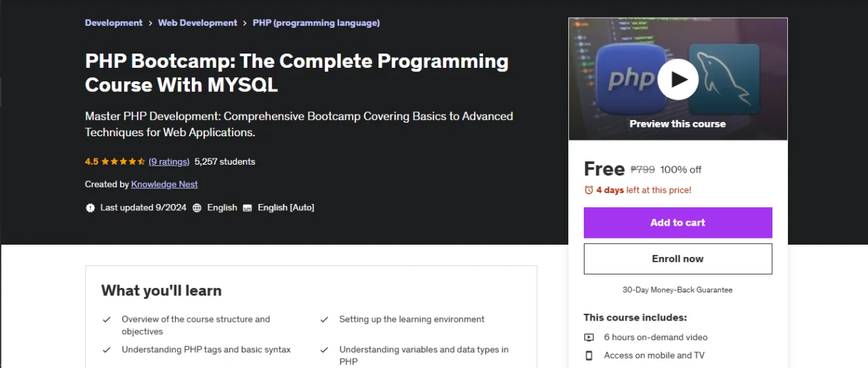This screenshot has width=868, height=368.
Task: Visit the Knowledge Nest instructor page
Action: pos(164,184)
